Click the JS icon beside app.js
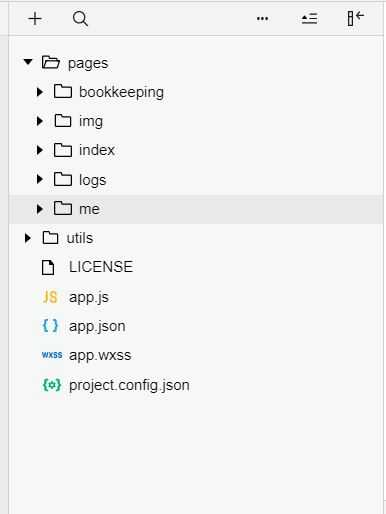Viewport: 386px width, 514px height. [x=50, y=297]
